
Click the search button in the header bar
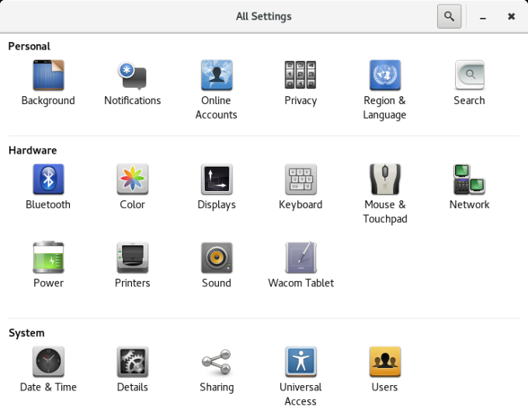pyautogui.click(x=449, y=16)
